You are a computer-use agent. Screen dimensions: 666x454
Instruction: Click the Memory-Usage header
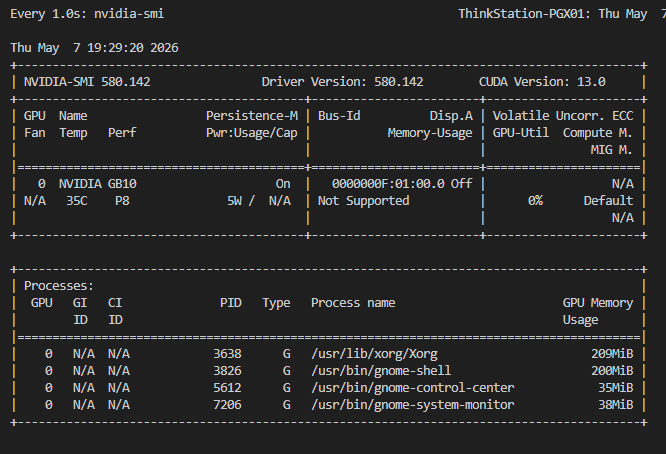429,133
